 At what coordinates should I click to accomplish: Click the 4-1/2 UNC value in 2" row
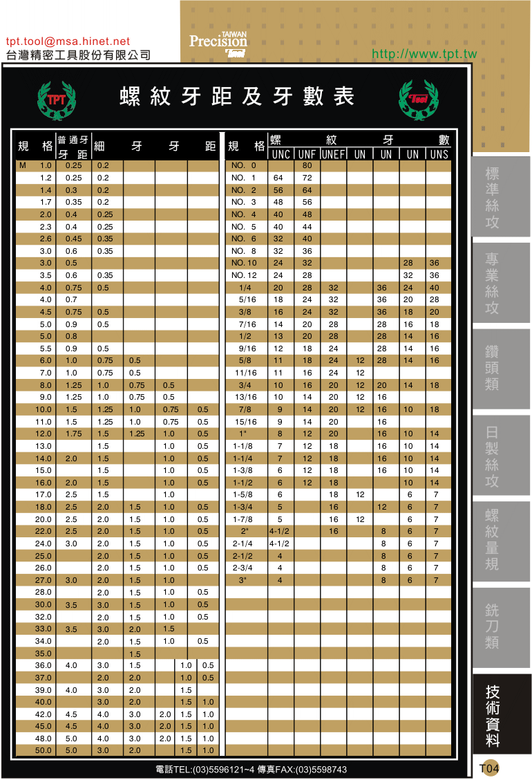(279, 531)
